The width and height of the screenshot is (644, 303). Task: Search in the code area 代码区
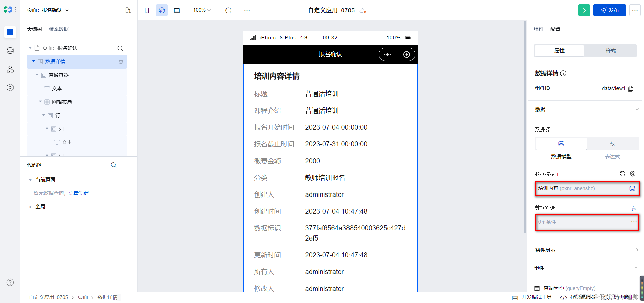pyautogui.click(x=114, y=165)
